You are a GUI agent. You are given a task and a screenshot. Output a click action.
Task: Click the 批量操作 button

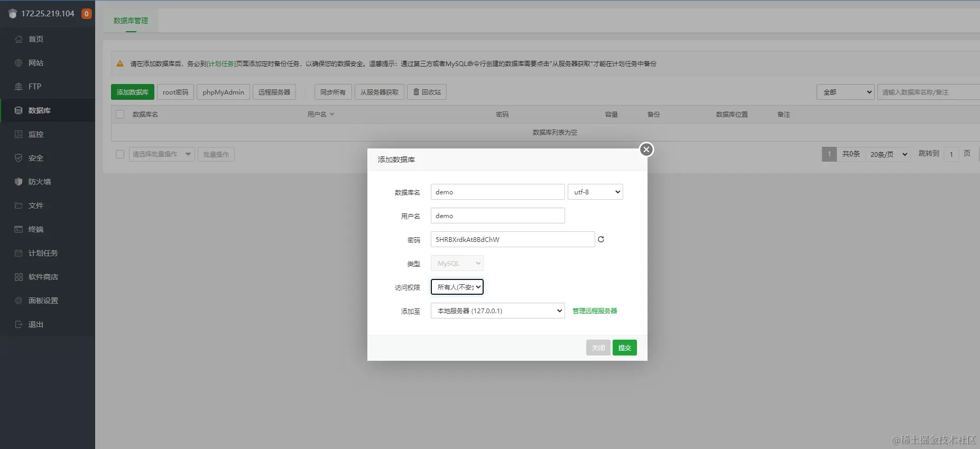click(x=216, y=154)
